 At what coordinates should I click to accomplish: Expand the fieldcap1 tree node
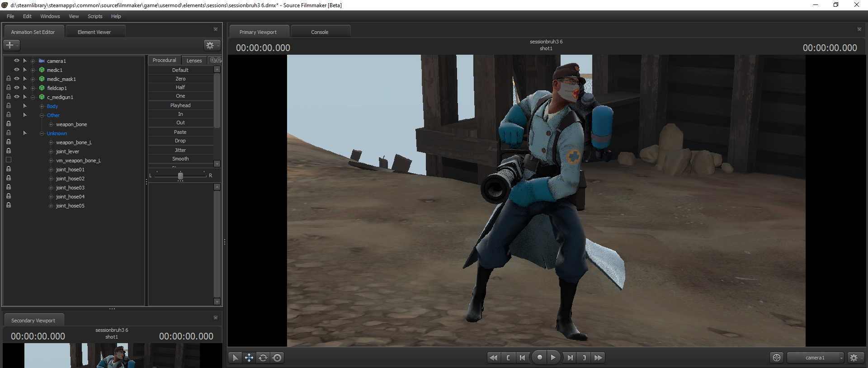[x=33, y=88]
